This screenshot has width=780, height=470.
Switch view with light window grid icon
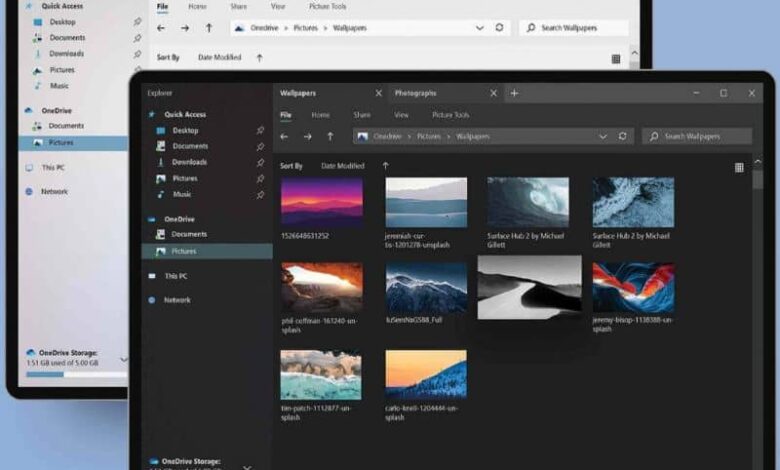[616, 59]
